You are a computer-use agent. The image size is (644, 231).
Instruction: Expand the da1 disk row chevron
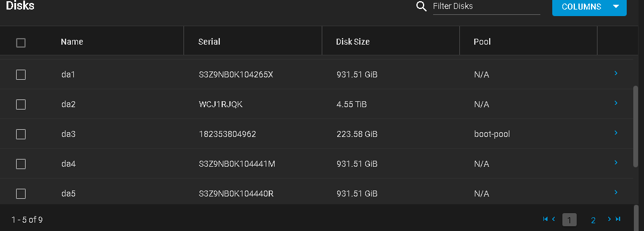(x=615, y=73)
